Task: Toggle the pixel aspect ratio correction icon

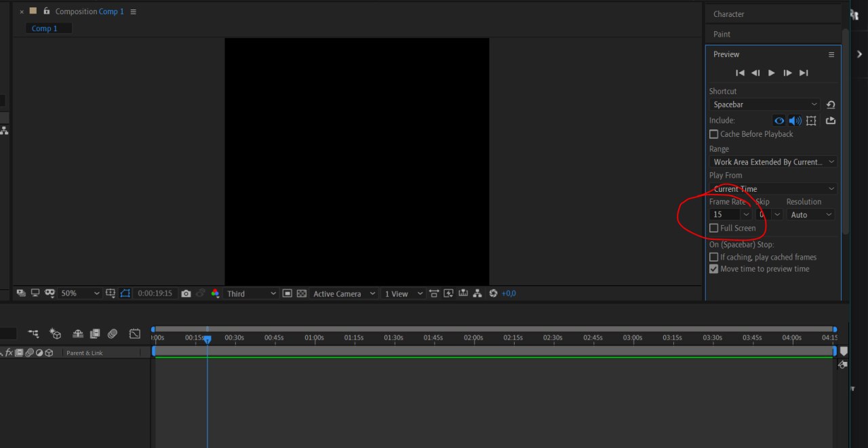Action: 433,293
